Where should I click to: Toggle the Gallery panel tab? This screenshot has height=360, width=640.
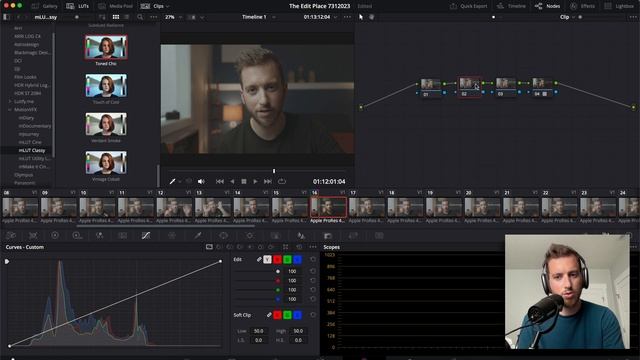pyautogui.click(x=45, y=6)
